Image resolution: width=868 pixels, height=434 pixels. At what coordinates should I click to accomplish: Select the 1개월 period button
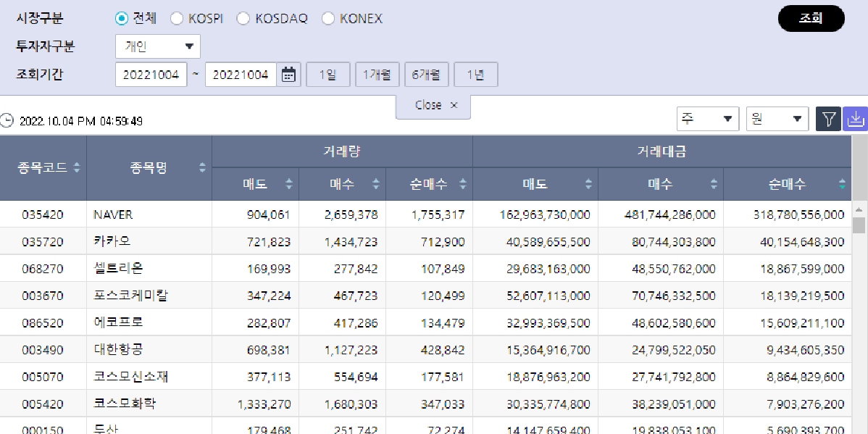(x=377, y=74)
